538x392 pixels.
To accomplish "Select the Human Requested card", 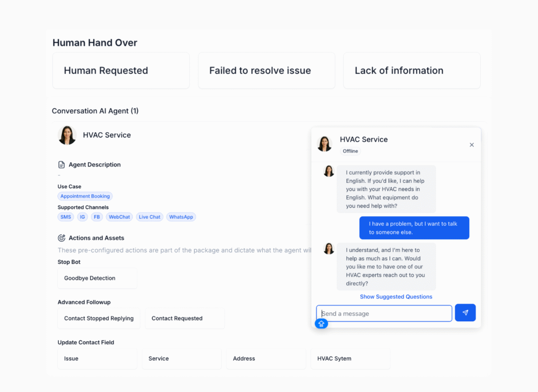I will [121, 70].
